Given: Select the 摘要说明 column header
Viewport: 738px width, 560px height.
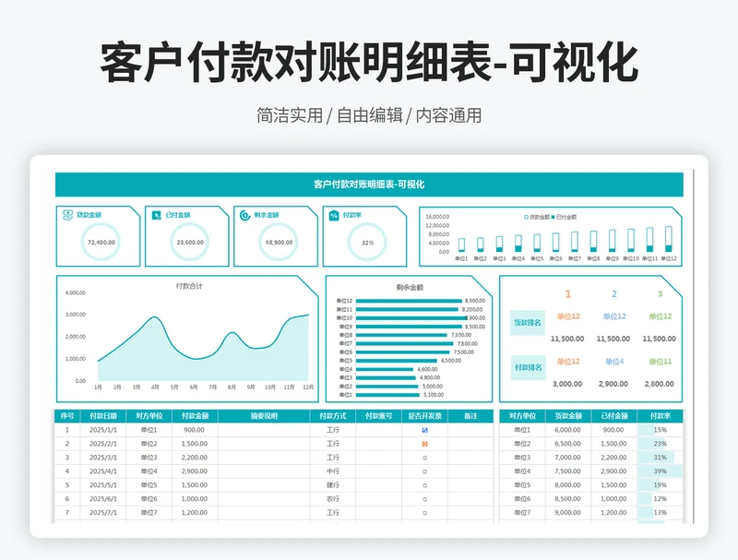Looking at the screenshot, I should tap(264, 416).
